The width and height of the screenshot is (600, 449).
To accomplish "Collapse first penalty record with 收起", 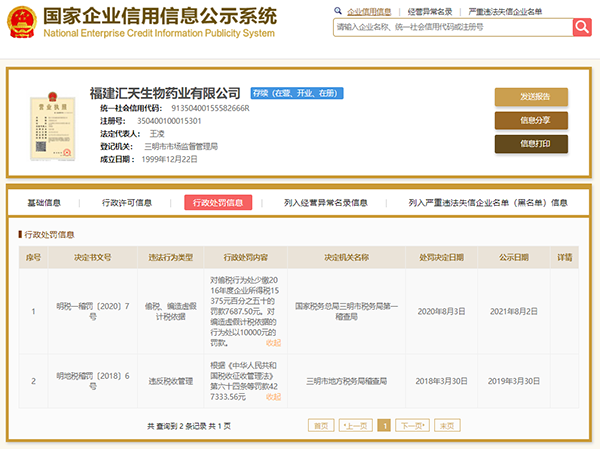I will pyautogui.click(x=273, y=342).
